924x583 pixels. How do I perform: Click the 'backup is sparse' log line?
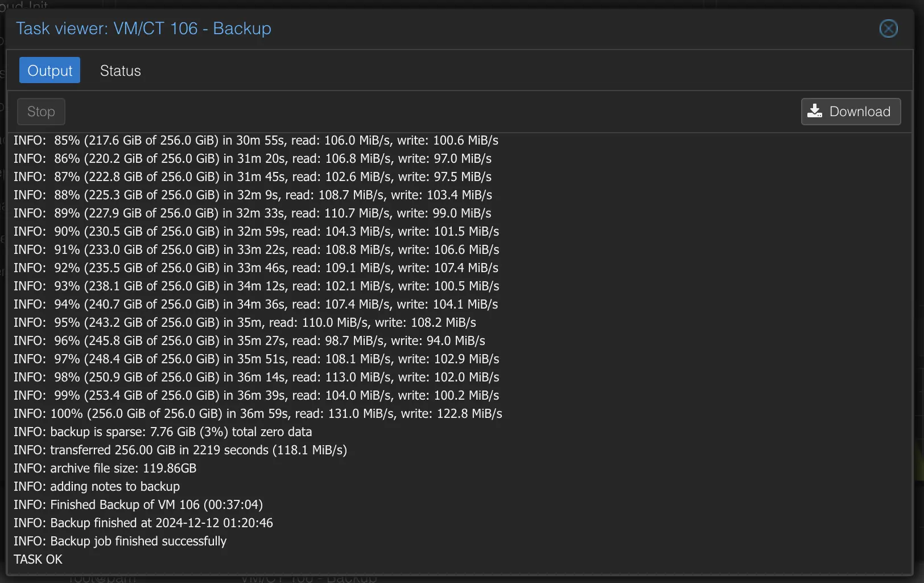click(x=163, y=432)
